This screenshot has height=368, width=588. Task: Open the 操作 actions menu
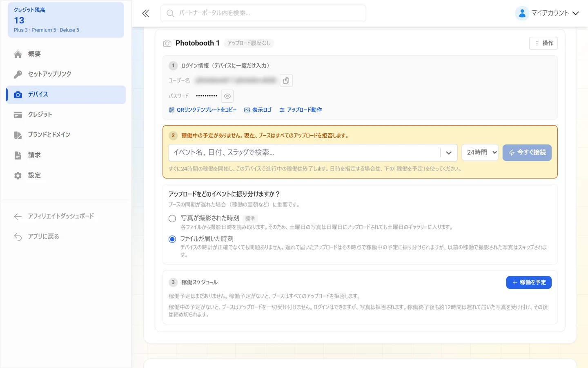pos(543,43)
